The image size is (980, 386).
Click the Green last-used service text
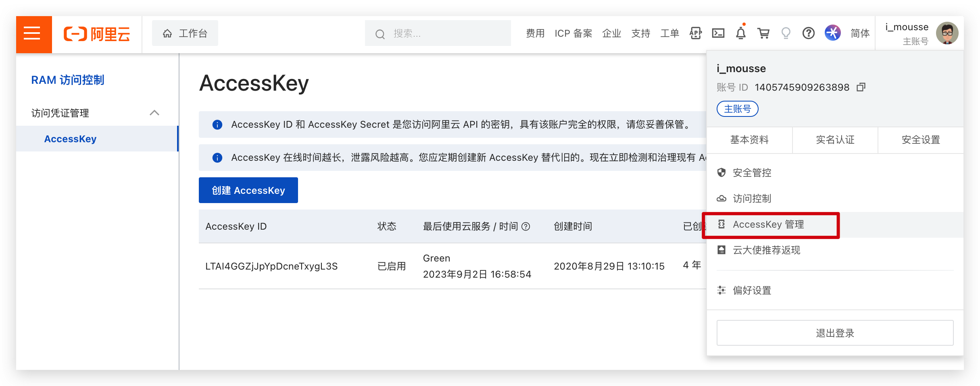[436, 258]
